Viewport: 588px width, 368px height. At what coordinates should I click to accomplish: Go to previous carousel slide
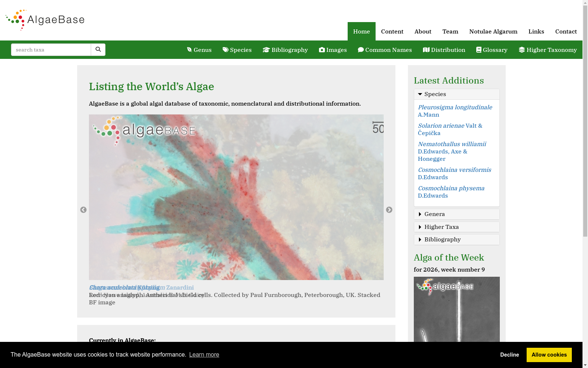(83, 210)
